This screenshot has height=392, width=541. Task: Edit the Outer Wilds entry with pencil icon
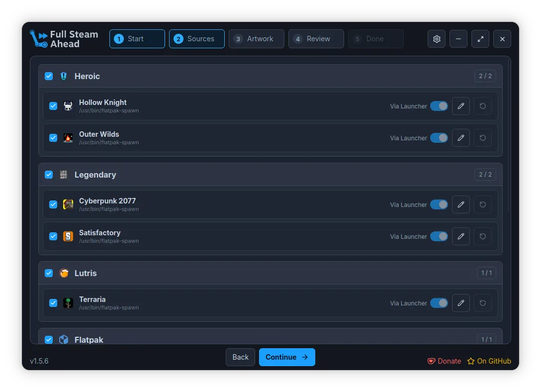[461, 138]
